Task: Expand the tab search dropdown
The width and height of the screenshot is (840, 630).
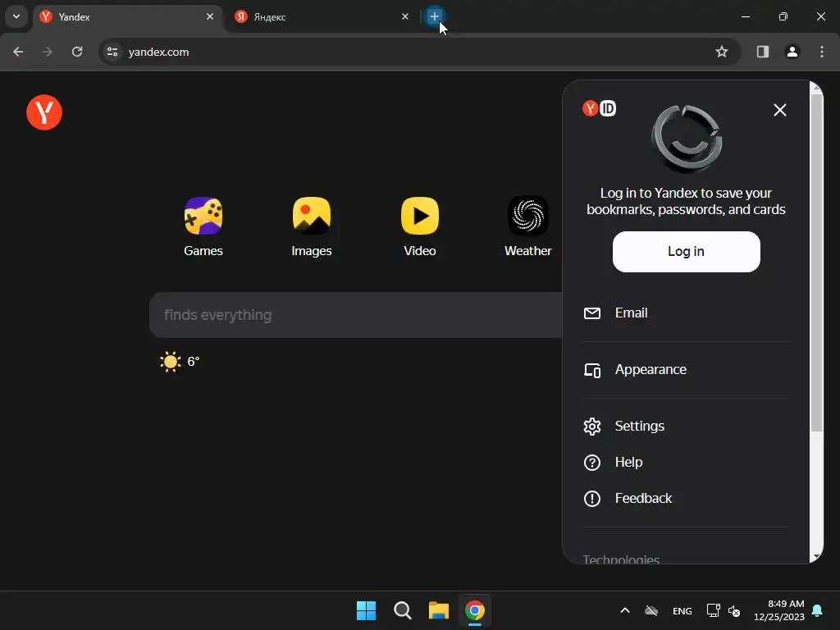Action: 16,16
